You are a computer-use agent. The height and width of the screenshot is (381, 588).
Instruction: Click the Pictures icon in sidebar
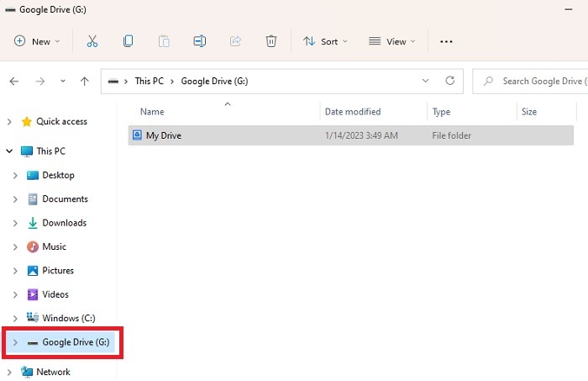click(33, 271)
